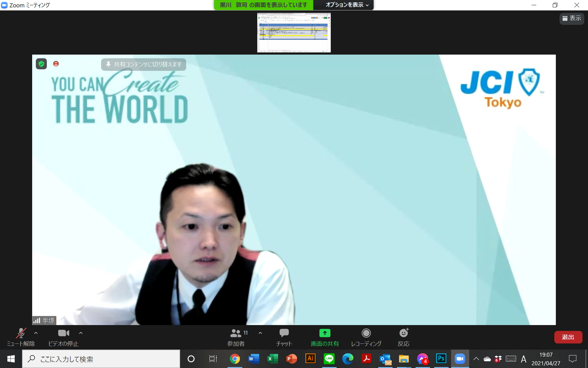Open the Chat panel
This screenshot has height=368, width=588.
click(284, 337)
